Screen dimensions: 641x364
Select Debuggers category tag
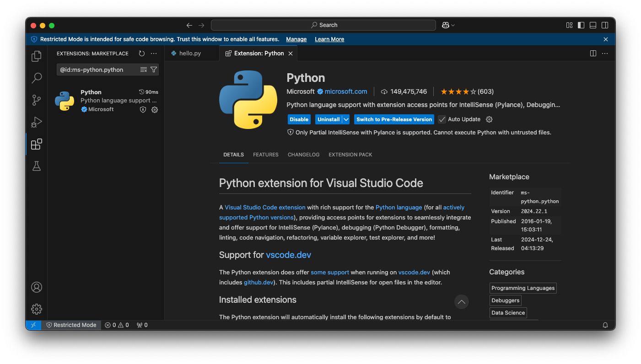(506, 300)
